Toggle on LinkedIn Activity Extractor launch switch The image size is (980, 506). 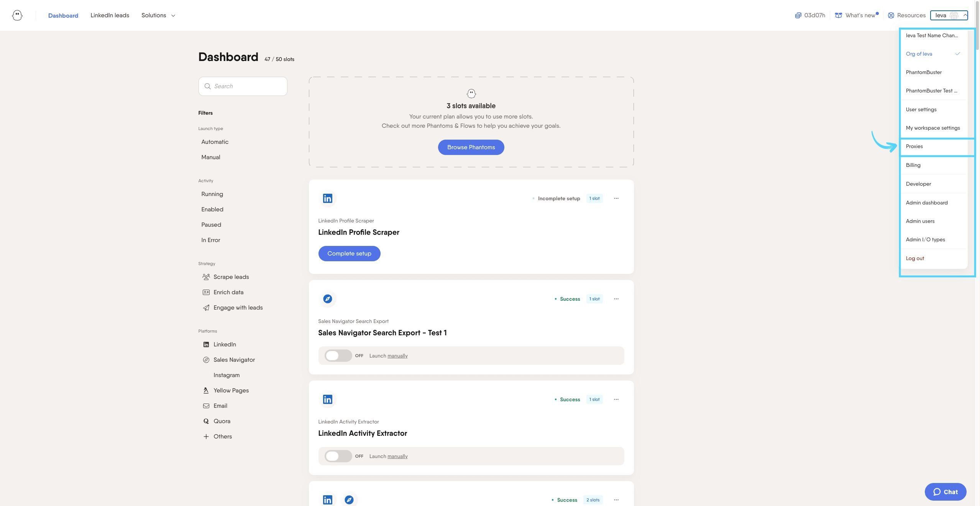point(338,456)
